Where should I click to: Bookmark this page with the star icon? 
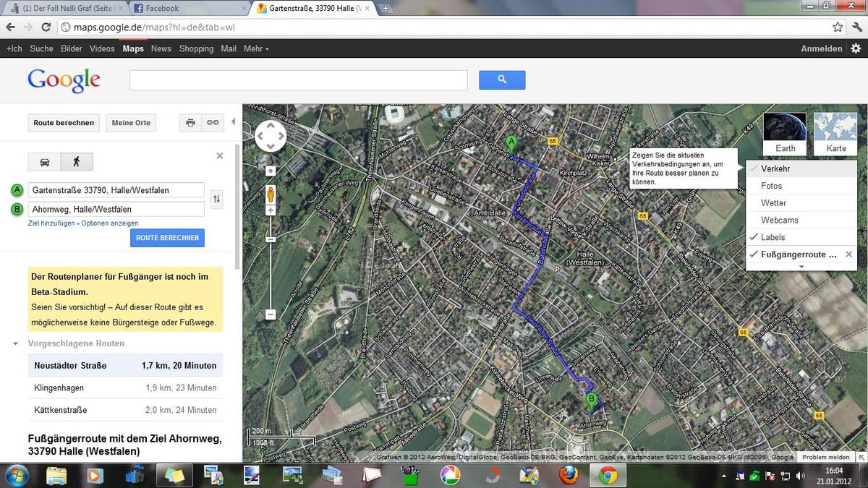(838, 27)
